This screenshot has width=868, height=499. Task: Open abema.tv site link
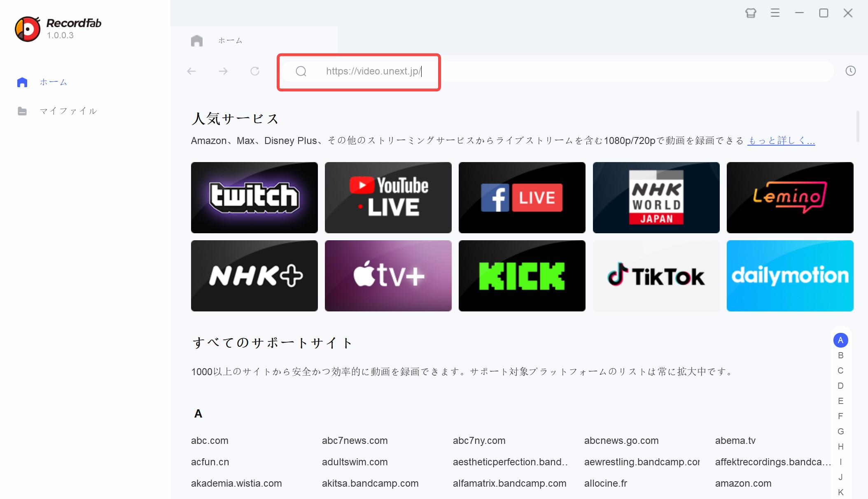[735, 441]
